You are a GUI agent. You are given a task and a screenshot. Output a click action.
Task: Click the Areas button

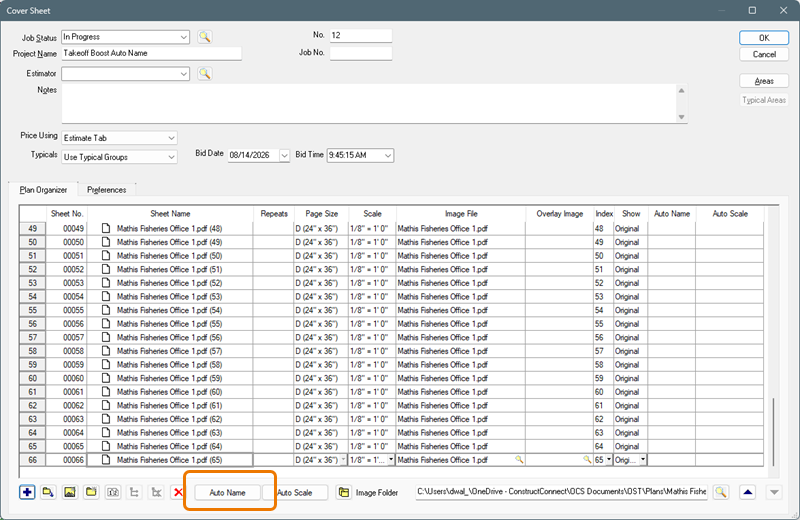[x=764, y=81]
